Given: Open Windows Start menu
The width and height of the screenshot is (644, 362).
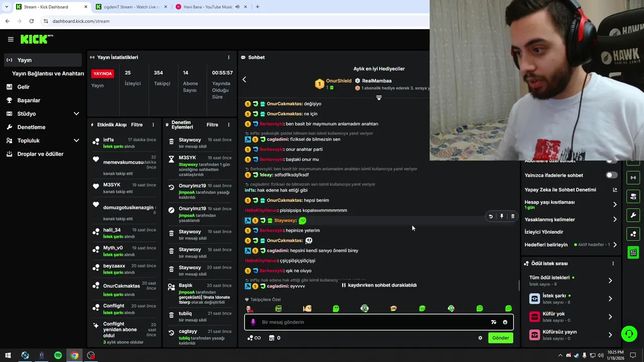Looking at the screenshot, I should (9, 355).
